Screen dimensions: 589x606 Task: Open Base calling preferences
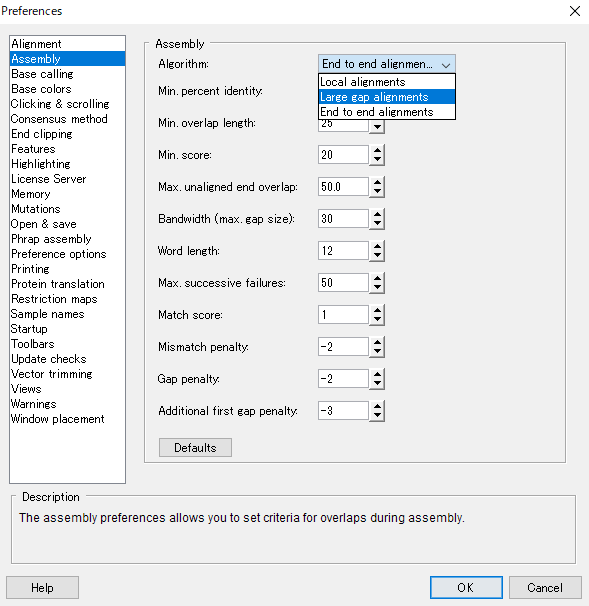point(42,74)
